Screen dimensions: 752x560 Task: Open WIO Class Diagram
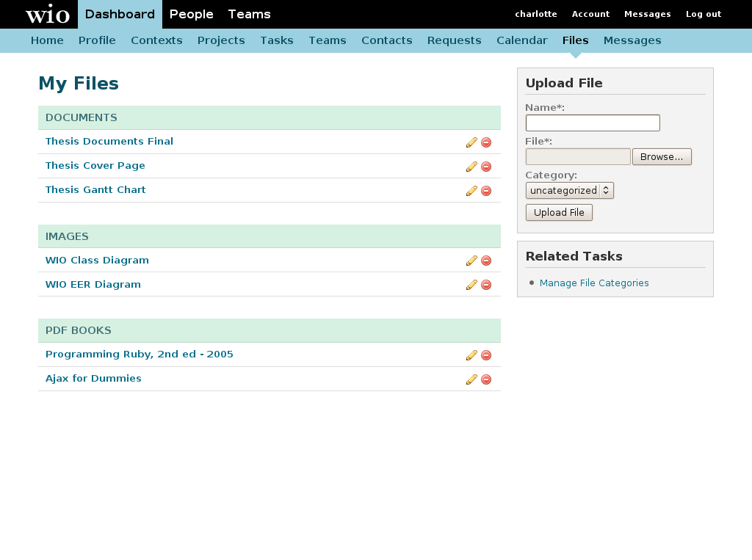coord(97,261)
